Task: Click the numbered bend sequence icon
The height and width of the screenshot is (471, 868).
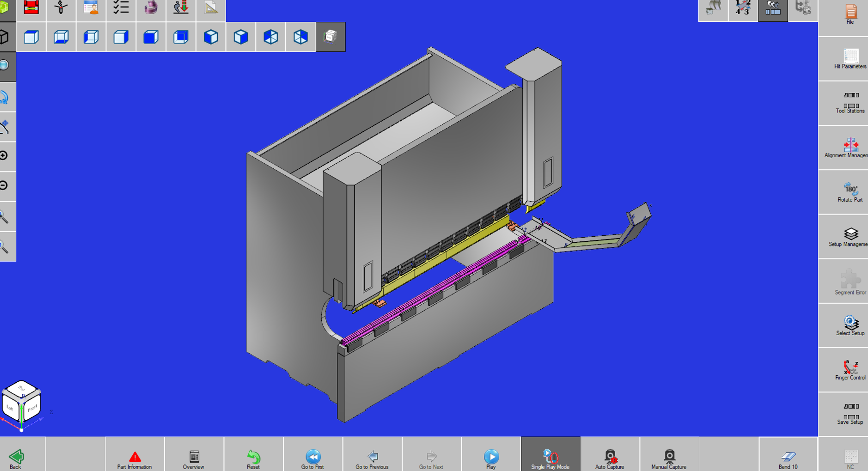Action: tap(743, 9)
